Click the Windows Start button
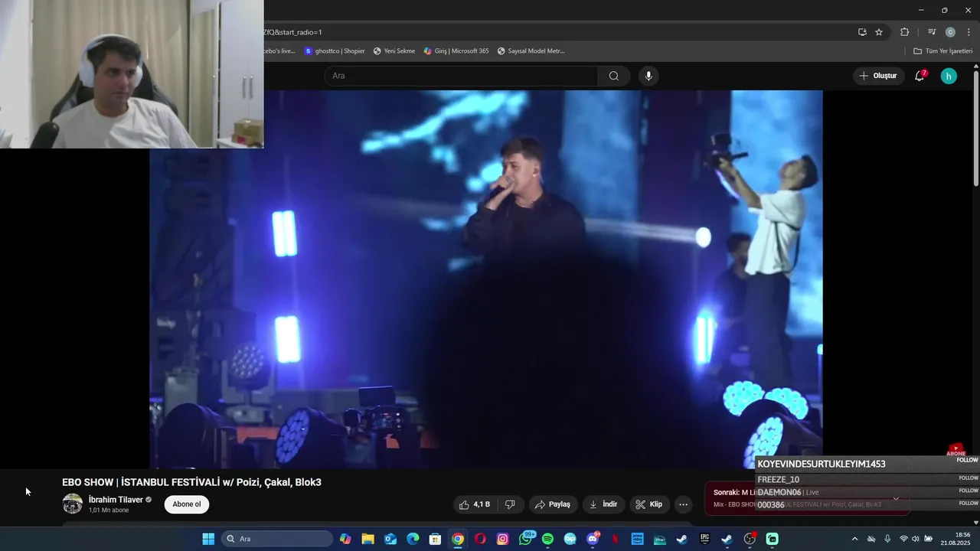 [208, 539]
